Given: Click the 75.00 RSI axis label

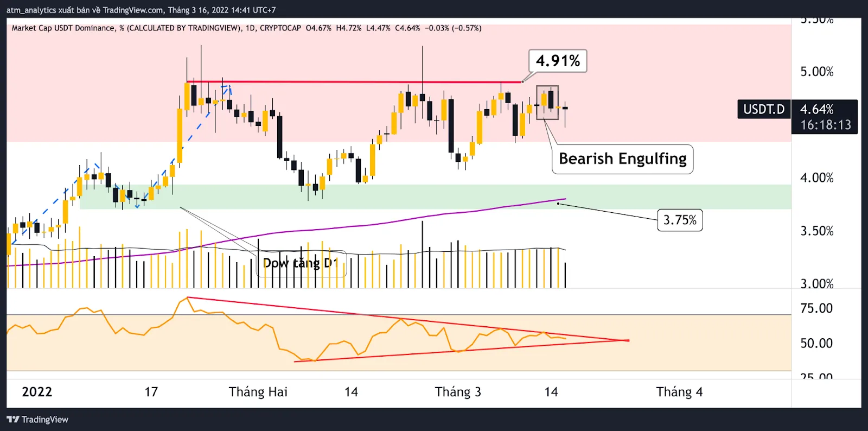Looking at the screenshot, I should click(x=816, y=308).
